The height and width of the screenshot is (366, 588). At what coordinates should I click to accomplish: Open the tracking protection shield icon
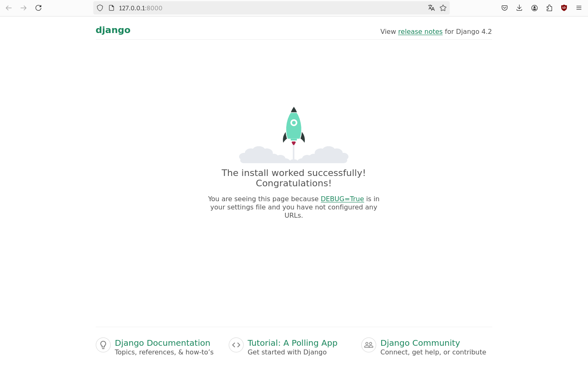(x=100, y=8)
